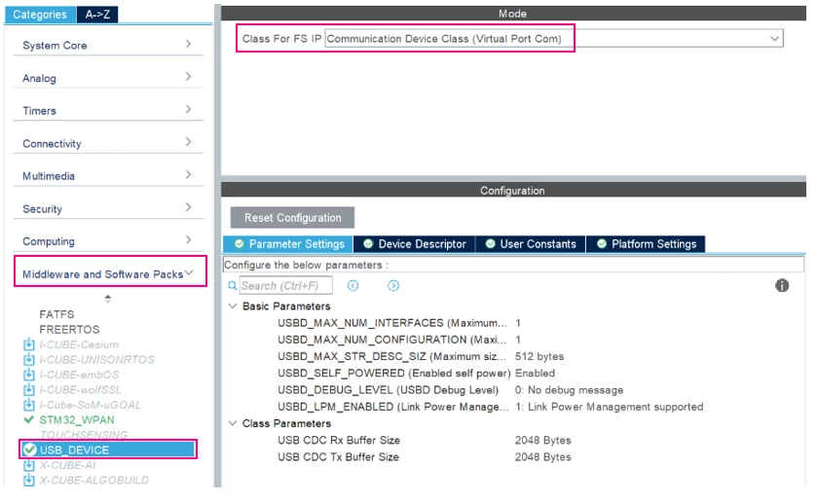Click the next search result arrow icon
Image resolution: width=819 pixels, height=504 pixels.
[x=393, y=285]
